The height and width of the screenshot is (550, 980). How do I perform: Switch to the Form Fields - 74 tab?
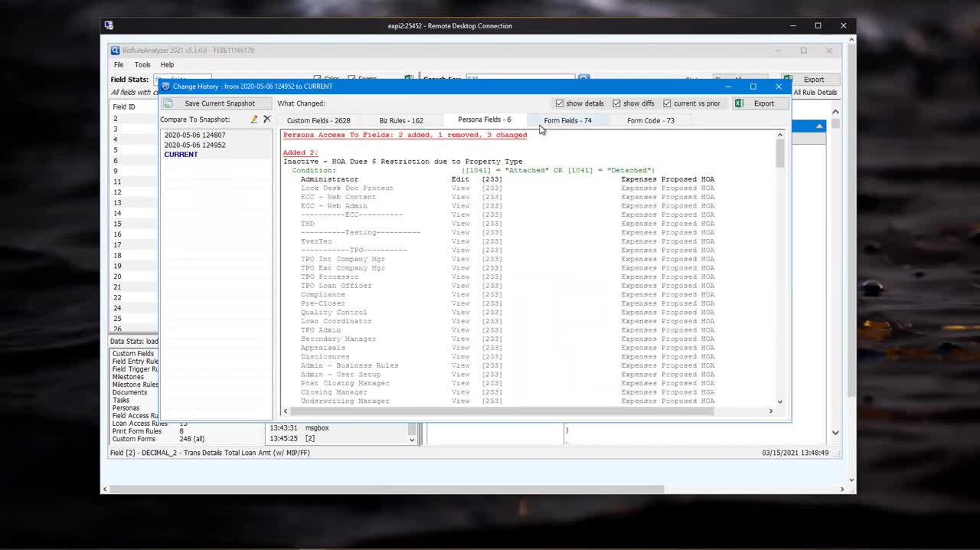pos(567,120)
